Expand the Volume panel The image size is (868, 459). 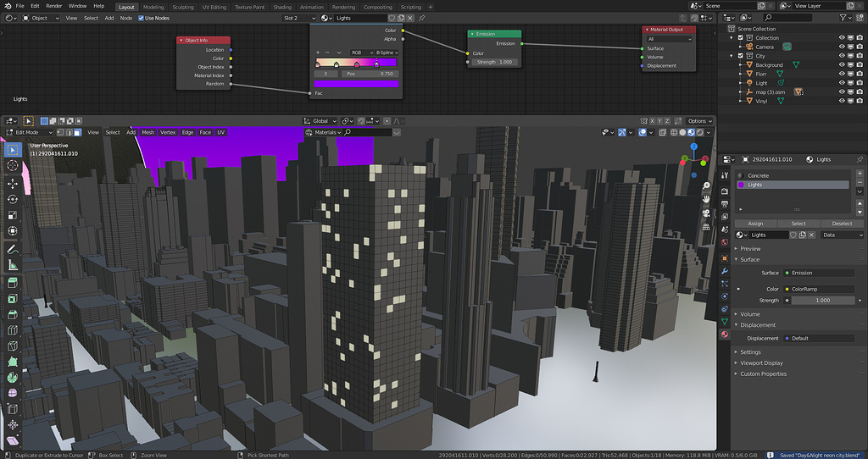pyautogui.click(x=749, y=313)
